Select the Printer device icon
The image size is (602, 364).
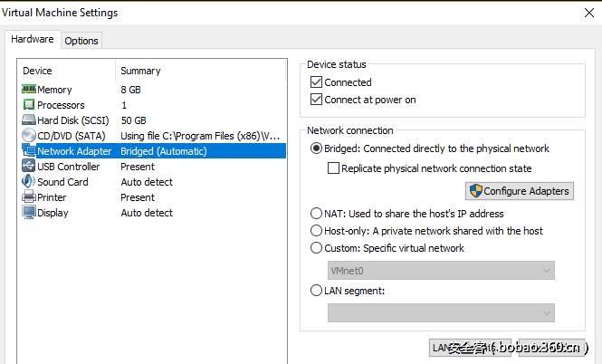tap(29, 197)
